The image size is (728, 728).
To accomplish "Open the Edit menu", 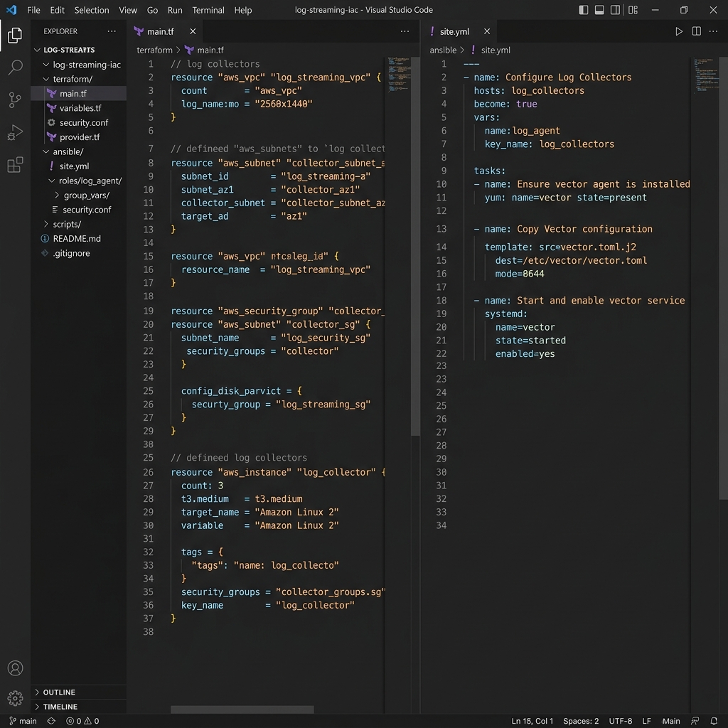I will (57, 10).
